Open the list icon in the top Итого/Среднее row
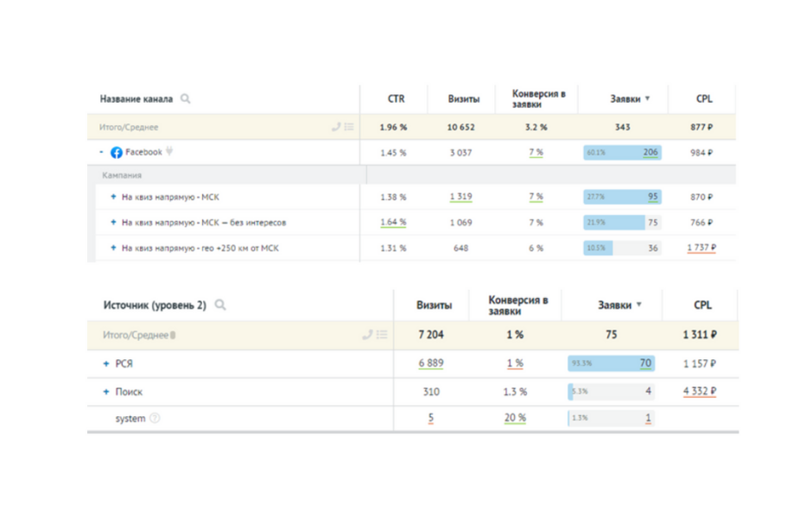The image size is (812, 518). 349,127
